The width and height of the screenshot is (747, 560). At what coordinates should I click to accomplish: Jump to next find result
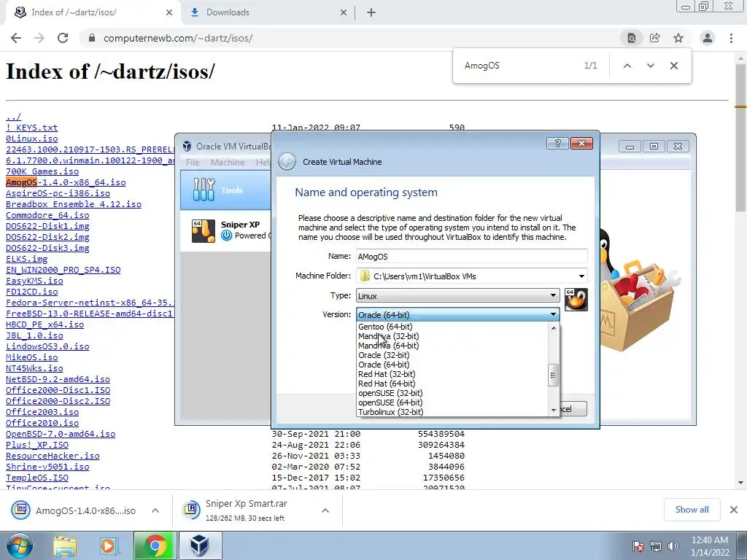click(650, 66)
